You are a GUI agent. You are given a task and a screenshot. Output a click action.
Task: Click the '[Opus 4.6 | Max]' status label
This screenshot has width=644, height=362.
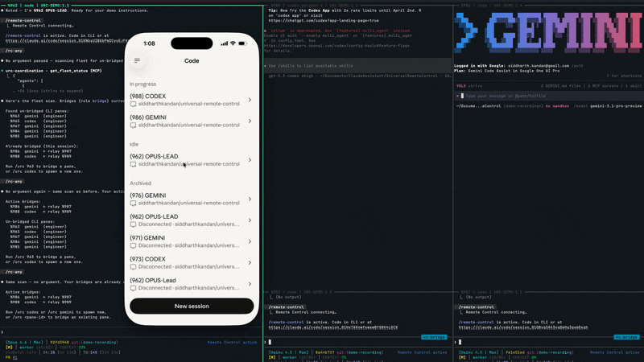click(x=24, y=343)
